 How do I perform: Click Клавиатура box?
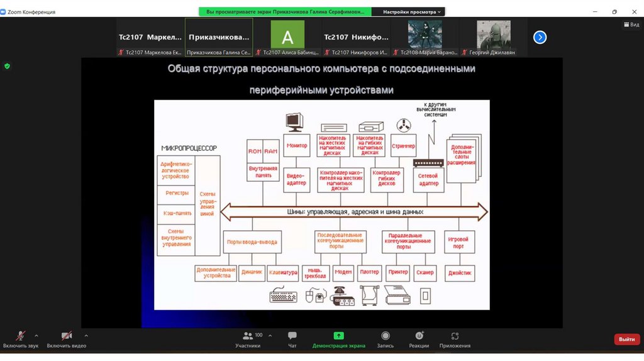(x=283, y=273)
